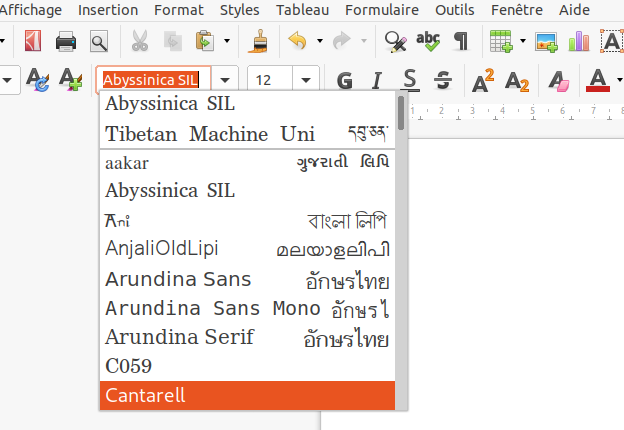The image size is (624, 430).
Task: Activate Clone Formatting paintbrush
Action: pyautogui.click(x=258, y=41)
